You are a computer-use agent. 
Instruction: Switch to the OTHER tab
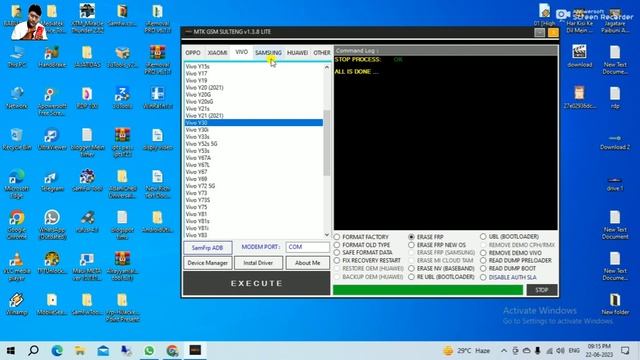322,53
